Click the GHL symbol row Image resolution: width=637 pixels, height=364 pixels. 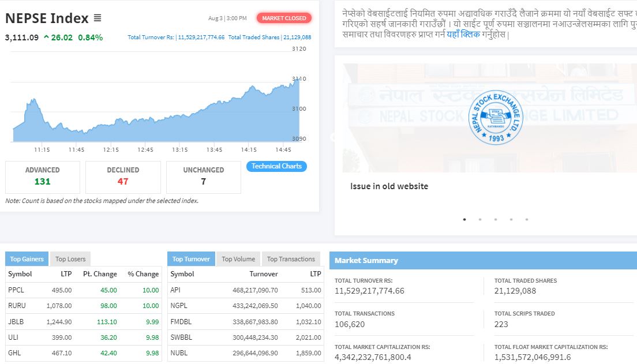[84, 353]
